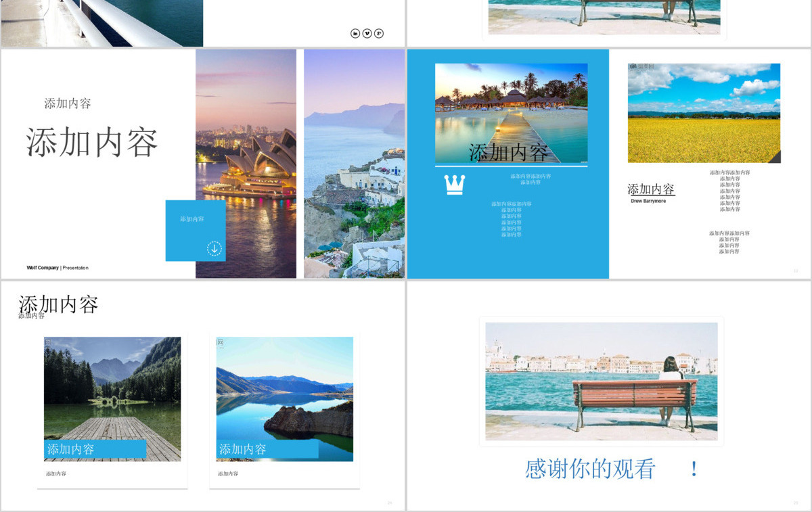Select the Sydney Opera House photo
Viewport: 812px width, 512px height.
(246, 164)
